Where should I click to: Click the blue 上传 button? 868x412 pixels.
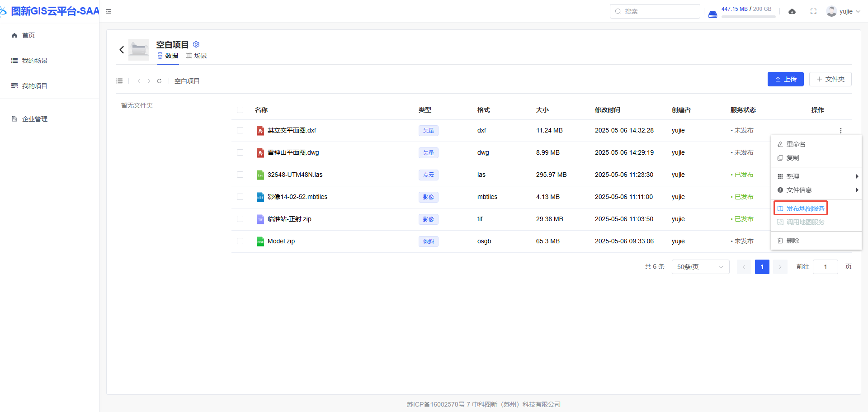pos(785,79)
